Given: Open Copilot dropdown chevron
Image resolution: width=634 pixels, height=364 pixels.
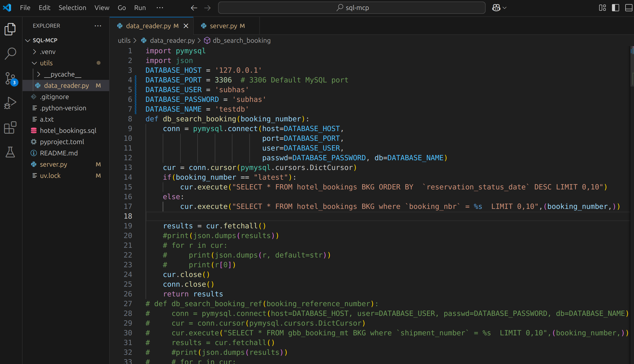Looking at the screenshot, I should click(x=505, y=8).
